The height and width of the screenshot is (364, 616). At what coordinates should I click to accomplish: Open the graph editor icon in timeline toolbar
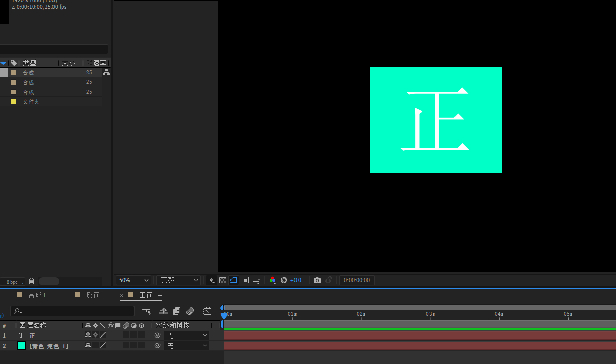coord(207,311)
